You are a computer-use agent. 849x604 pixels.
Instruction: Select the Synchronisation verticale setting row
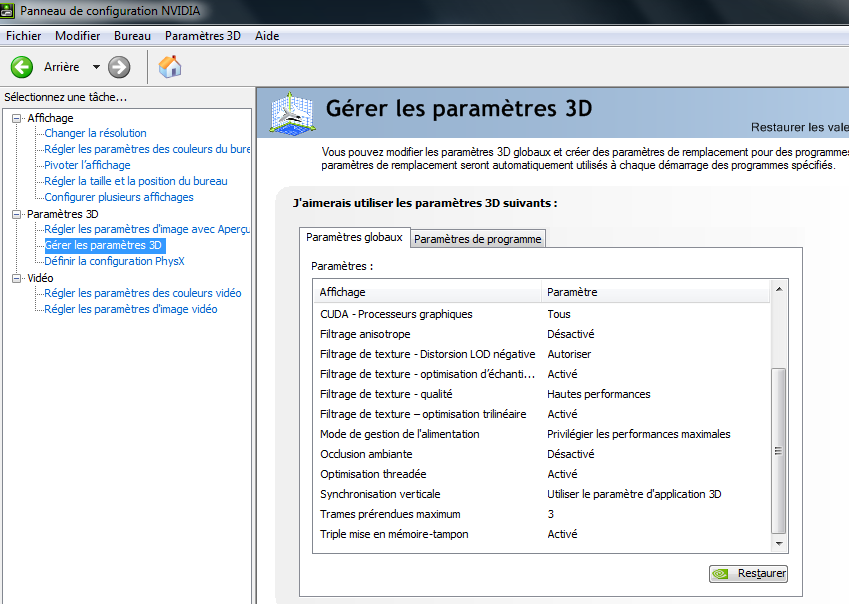click(379, 494)
